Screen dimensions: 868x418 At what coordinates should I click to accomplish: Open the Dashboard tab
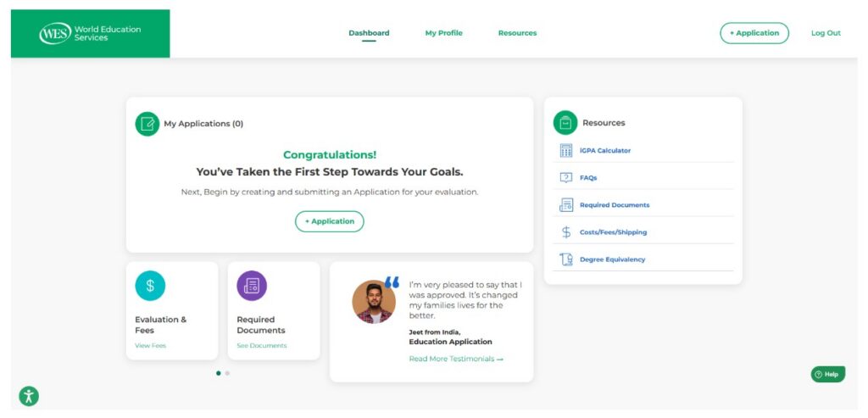coord(369,33)
